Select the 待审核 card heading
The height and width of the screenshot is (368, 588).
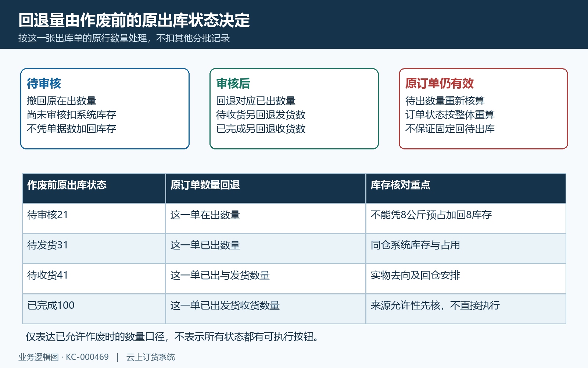[44, 84]
